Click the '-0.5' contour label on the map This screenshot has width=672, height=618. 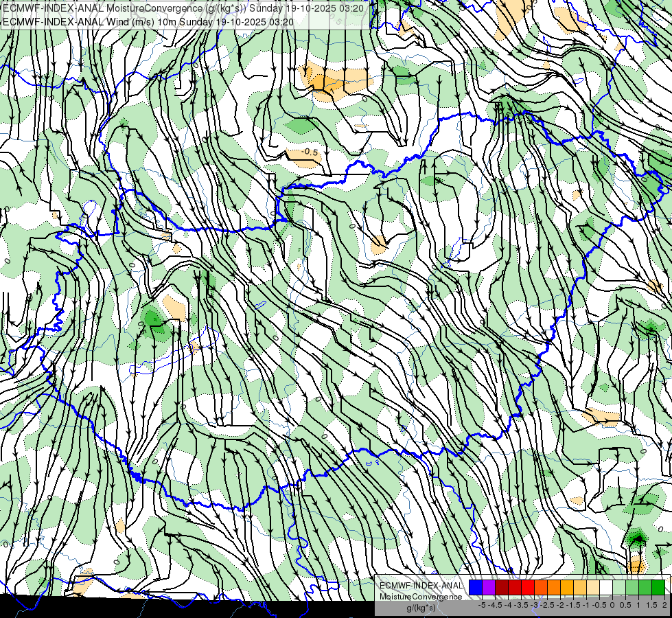coord(309,152)
